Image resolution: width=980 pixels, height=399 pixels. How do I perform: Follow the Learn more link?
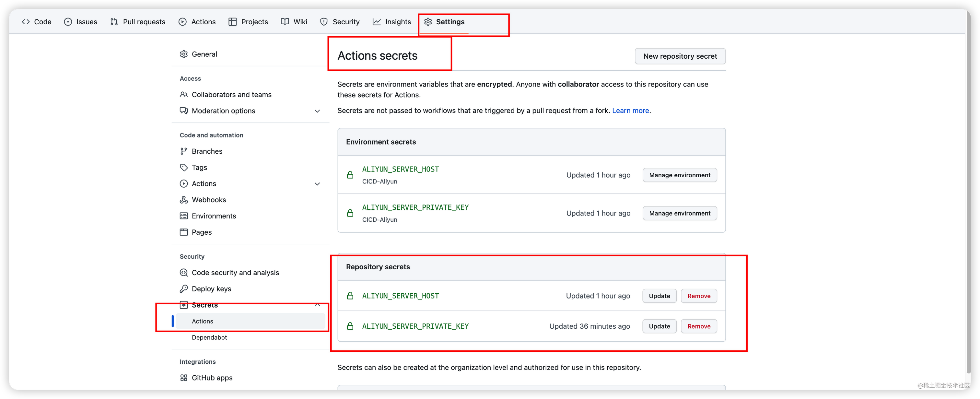(x=630, y=111)
